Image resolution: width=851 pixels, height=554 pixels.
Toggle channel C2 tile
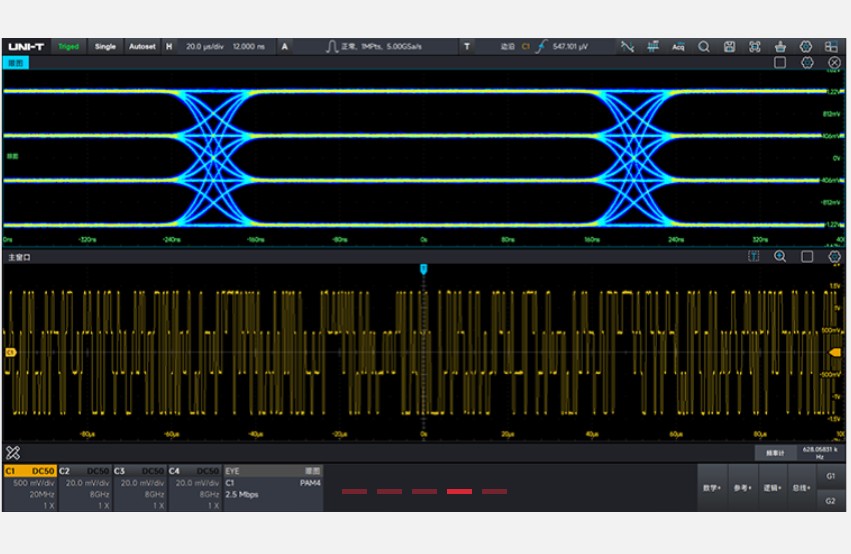click(x=83, y=487)
